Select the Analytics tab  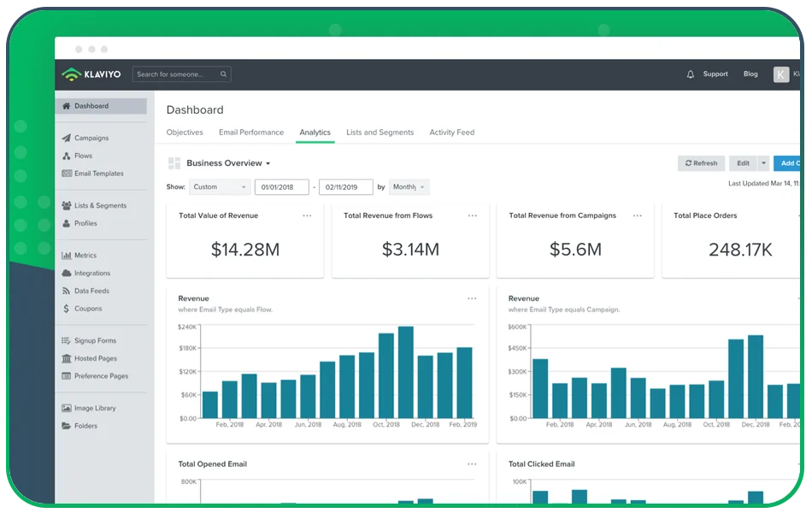tap(315, 133)
